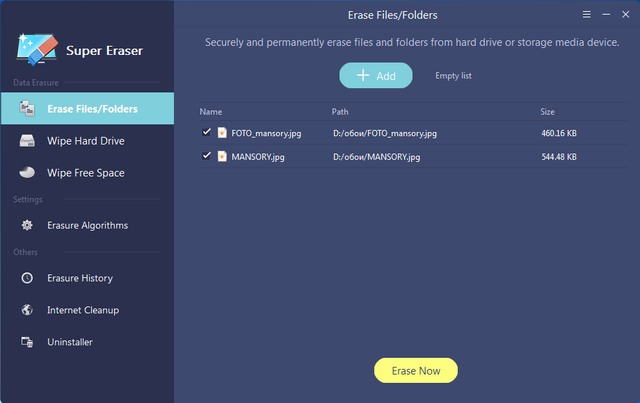Image resolution: width=640 pixels, height=403 pixels.
Task: Open the Wipe Hard Drive section
Action: click(x=85, y=141)
